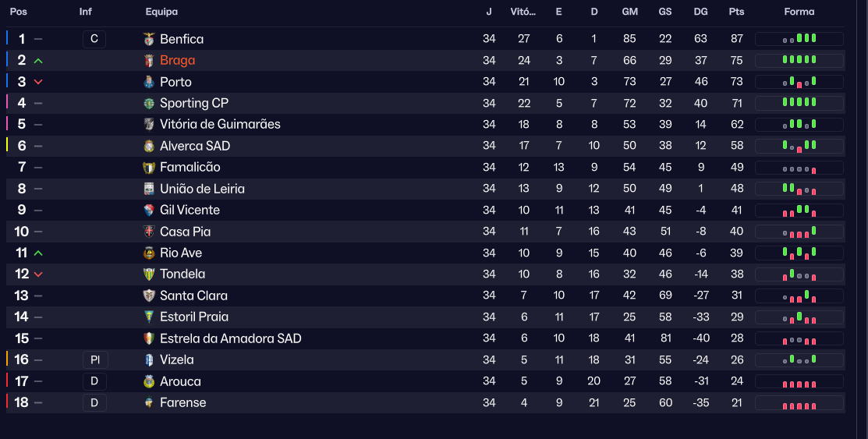
Task: Click the Famalicão club crest icon
Action: click(x=149, y=167)
